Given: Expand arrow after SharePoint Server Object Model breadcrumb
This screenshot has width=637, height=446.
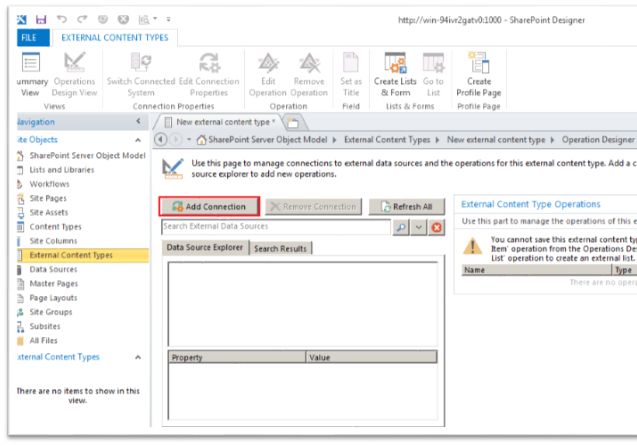Looking at the screenshot, I should point(334,140).
